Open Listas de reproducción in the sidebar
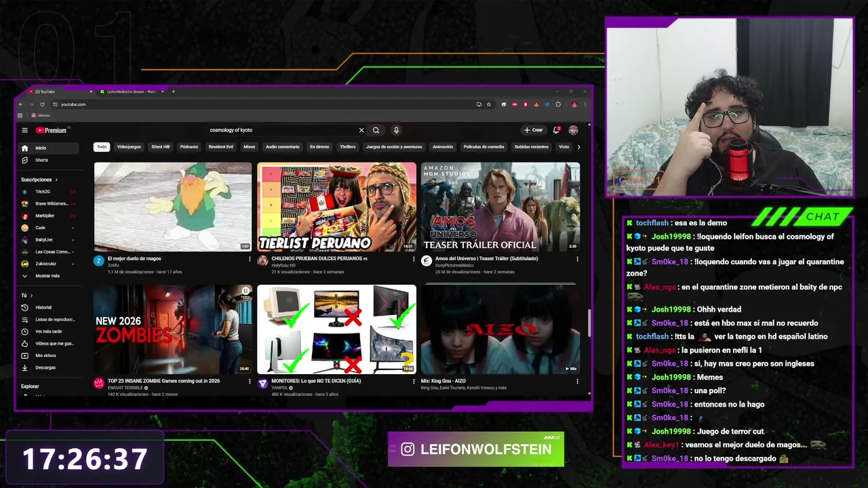 click(x=50, y=319)
